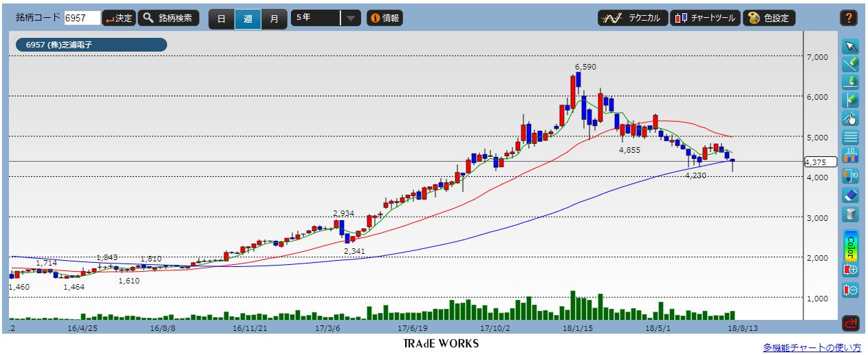
Task: Switch to monthly (月) chart interval
Action: (x=274, y=19)
